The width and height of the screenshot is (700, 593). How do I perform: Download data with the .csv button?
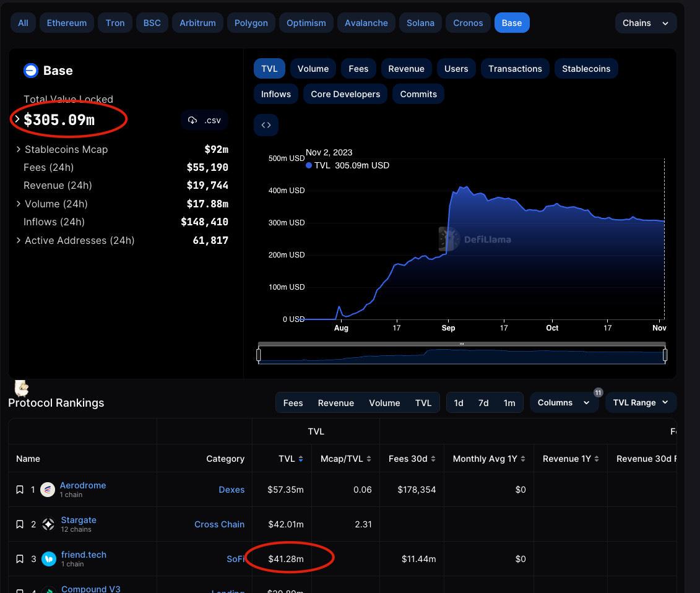(x=204, y=120)
